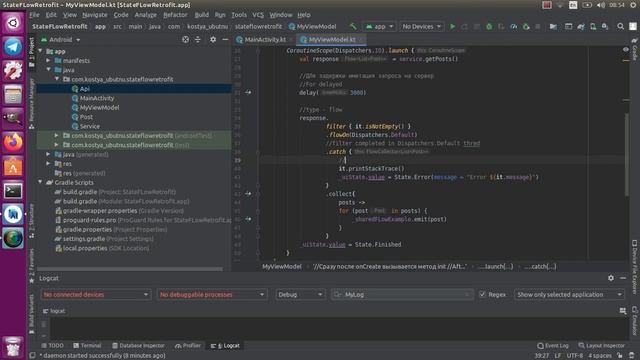The width and height of the screenshot is (640, 360).
Task: Open the app run configuration dropdown
Action: tap(379, 27)
